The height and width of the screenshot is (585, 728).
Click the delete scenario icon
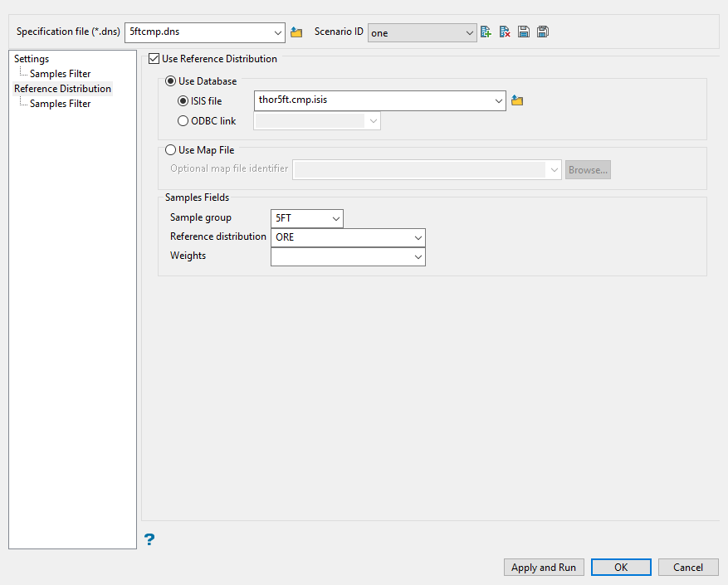click(505, 32)
